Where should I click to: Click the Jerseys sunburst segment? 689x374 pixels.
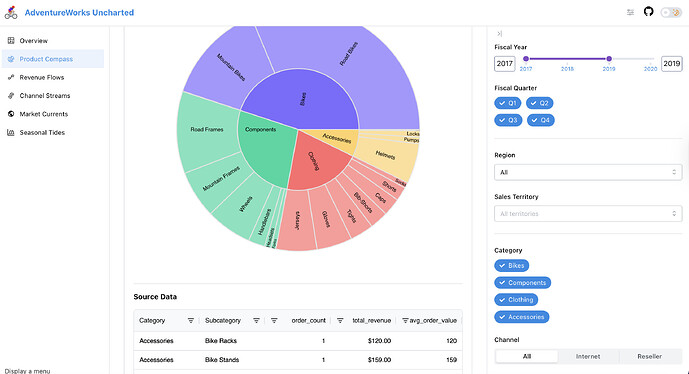click(x=297, y=220)
